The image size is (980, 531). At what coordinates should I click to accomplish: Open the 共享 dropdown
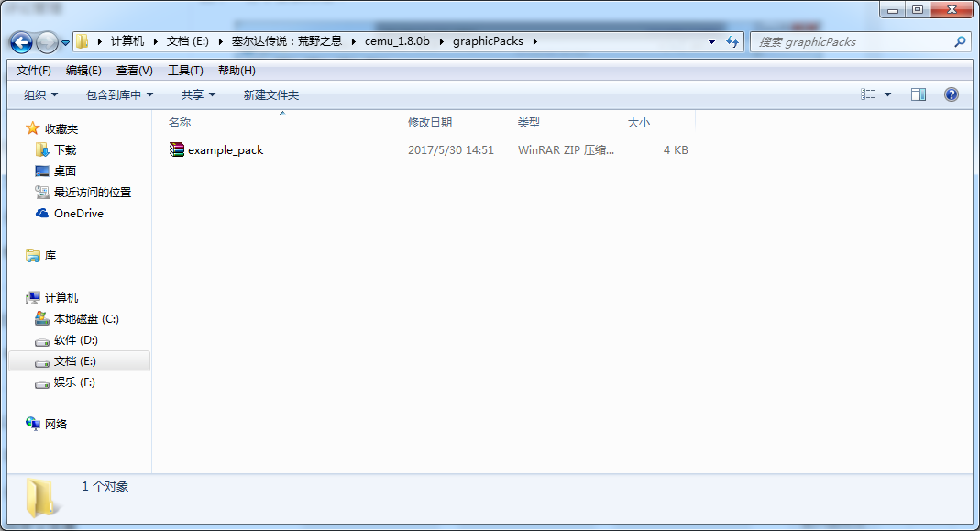click(x=198, y=95)
